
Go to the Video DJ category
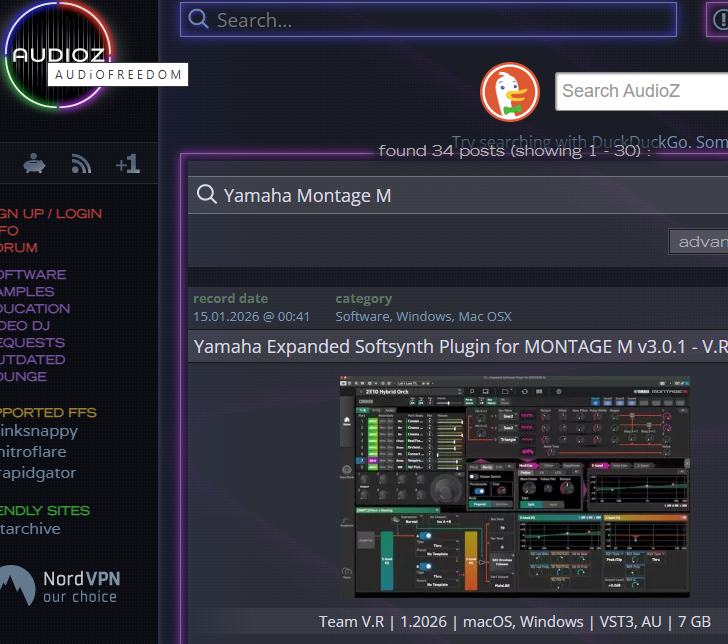coord(25,325)
